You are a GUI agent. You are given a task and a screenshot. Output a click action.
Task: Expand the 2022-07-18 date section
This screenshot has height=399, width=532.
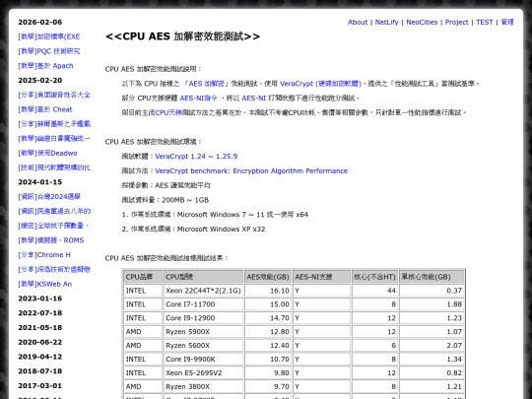[40, 313]
